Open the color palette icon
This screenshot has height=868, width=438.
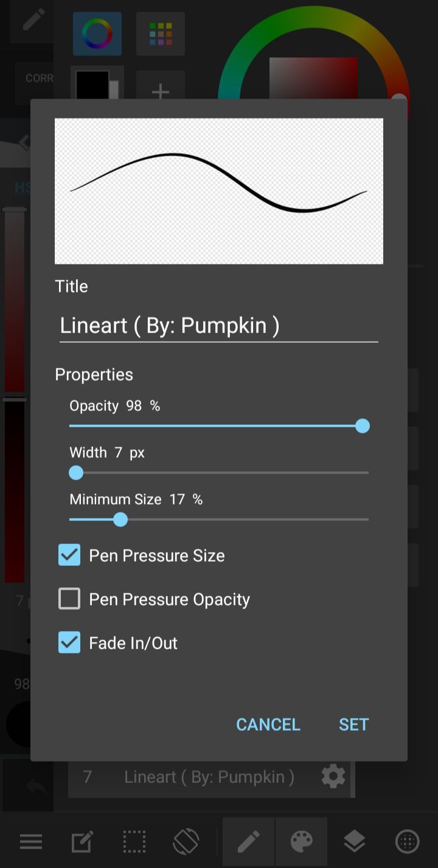(x=302, y=842)
